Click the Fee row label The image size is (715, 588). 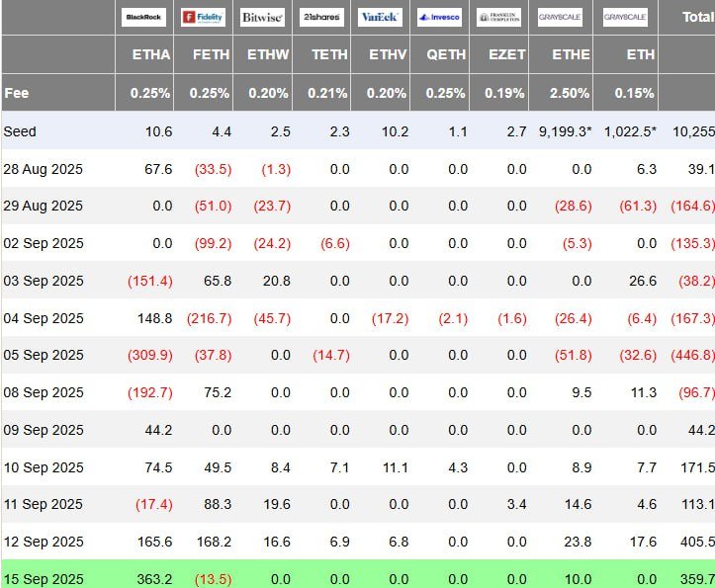point(17,93)
